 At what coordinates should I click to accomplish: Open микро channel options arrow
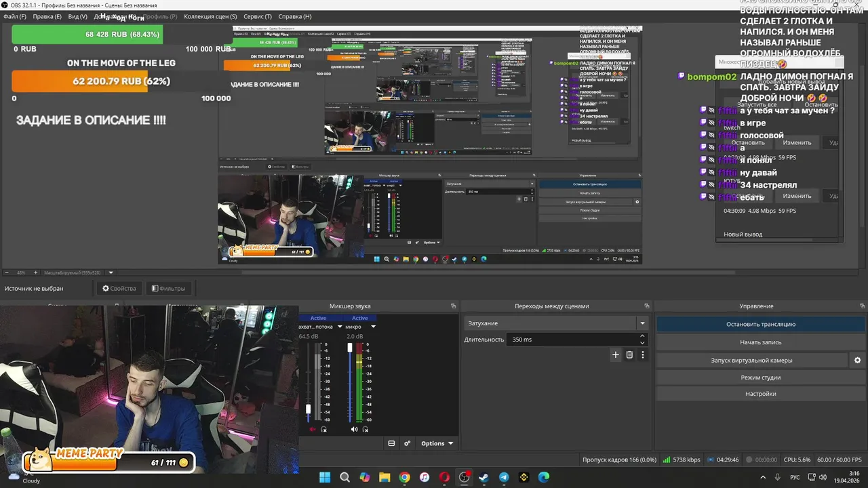pos(373,327)
